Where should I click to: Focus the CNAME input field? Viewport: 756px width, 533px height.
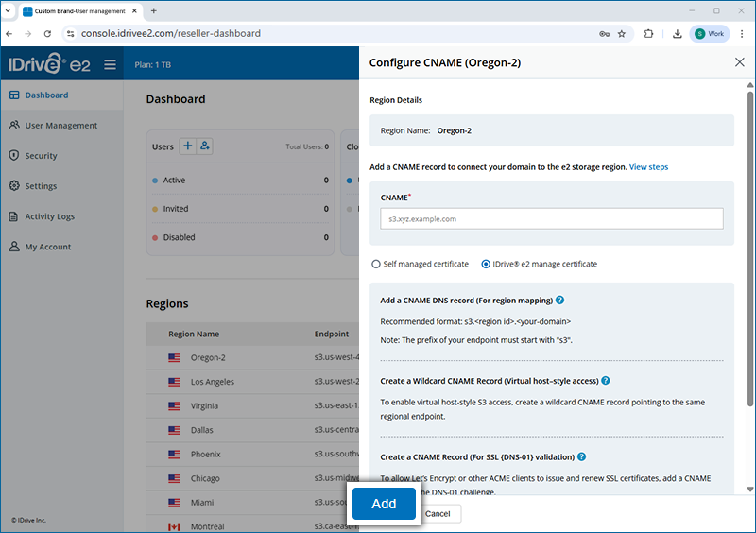552,219
